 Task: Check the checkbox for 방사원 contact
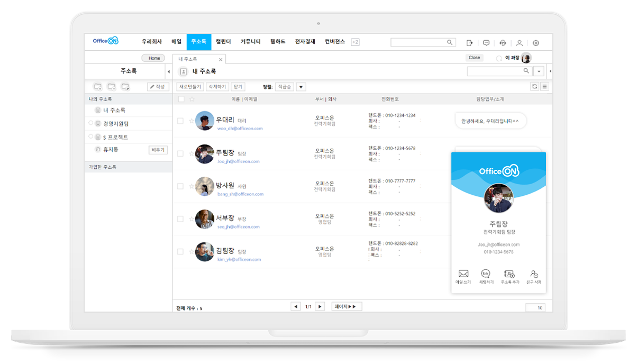click(x=180, y=186)
